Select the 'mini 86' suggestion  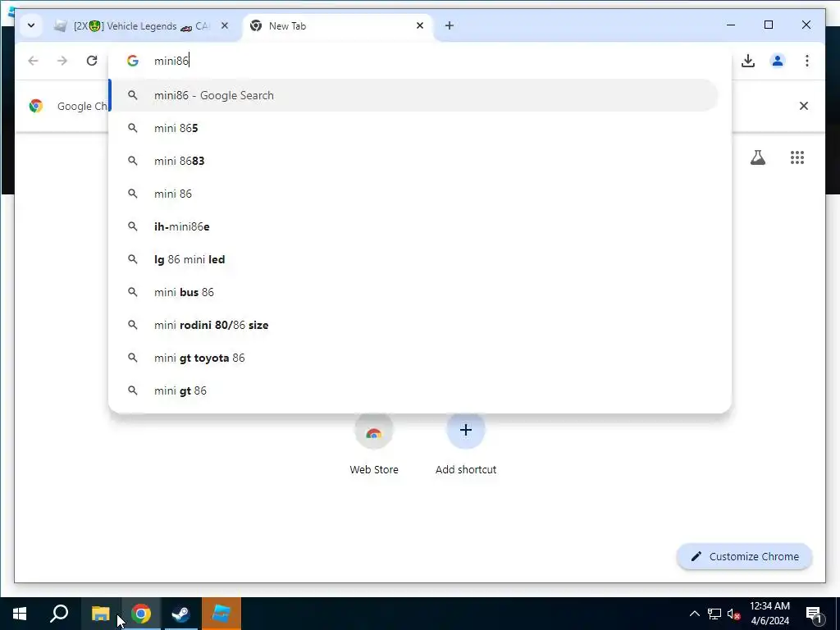pyautogui.click(x=413, y=194)
